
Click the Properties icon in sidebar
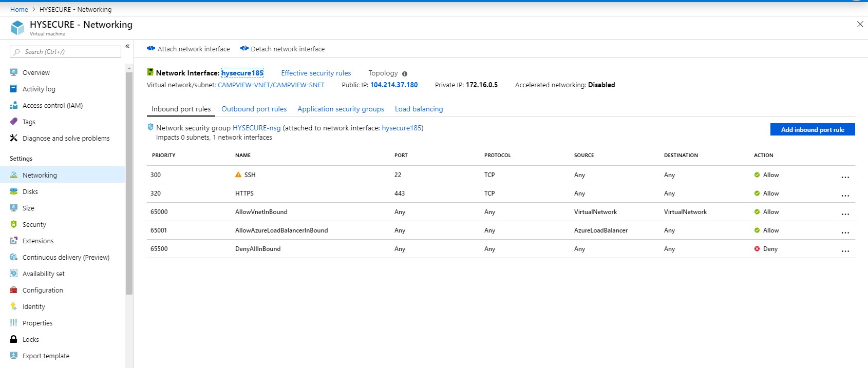click(14, 323)
